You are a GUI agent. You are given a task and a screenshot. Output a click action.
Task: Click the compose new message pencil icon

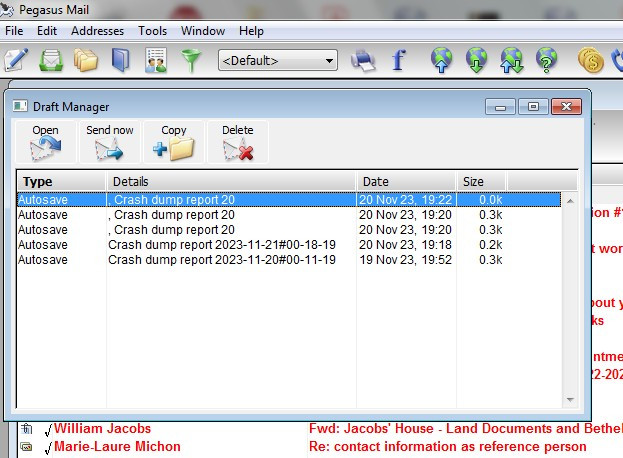coord(16,60)
